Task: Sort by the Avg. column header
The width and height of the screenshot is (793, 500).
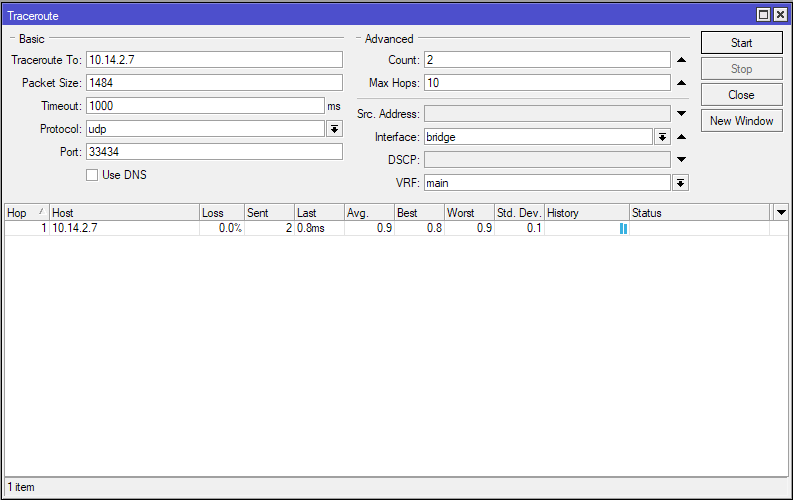Action: pyautogui.click(x=370, y=213)
